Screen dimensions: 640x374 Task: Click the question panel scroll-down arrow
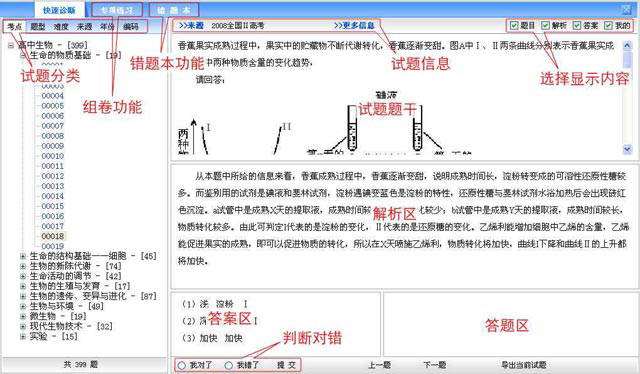coord(627,149)
